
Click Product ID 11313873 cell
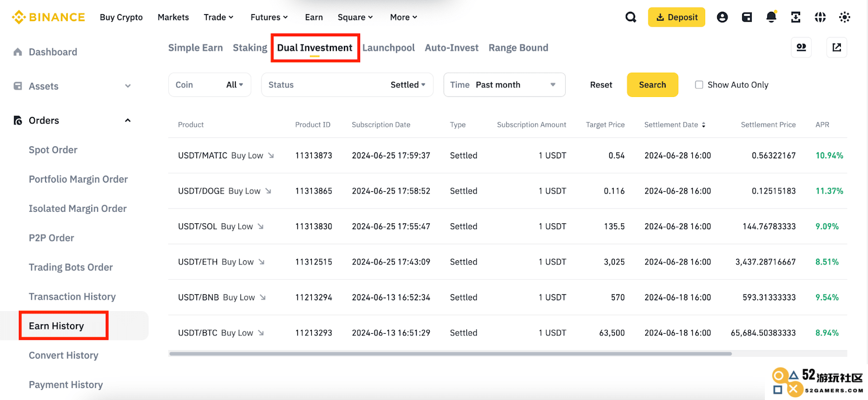tap(314, 156)
